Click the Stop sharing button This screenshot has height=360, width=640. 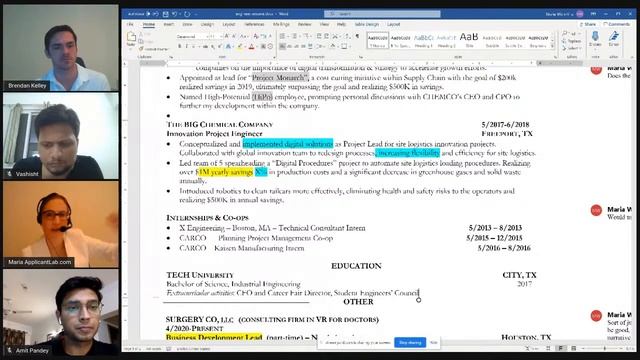click(410, 342)
